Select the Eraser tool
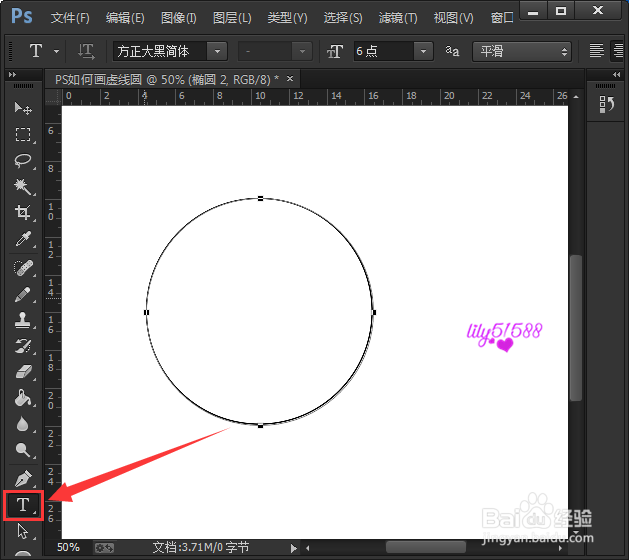The width and height of the screenshot is (629, 560). (23, 372)
